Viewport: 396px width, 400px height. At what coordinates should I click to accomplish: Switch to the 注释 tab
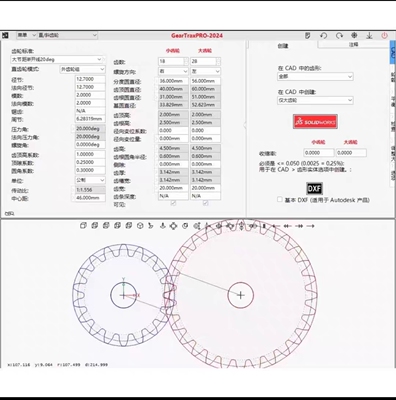point(353,44)
